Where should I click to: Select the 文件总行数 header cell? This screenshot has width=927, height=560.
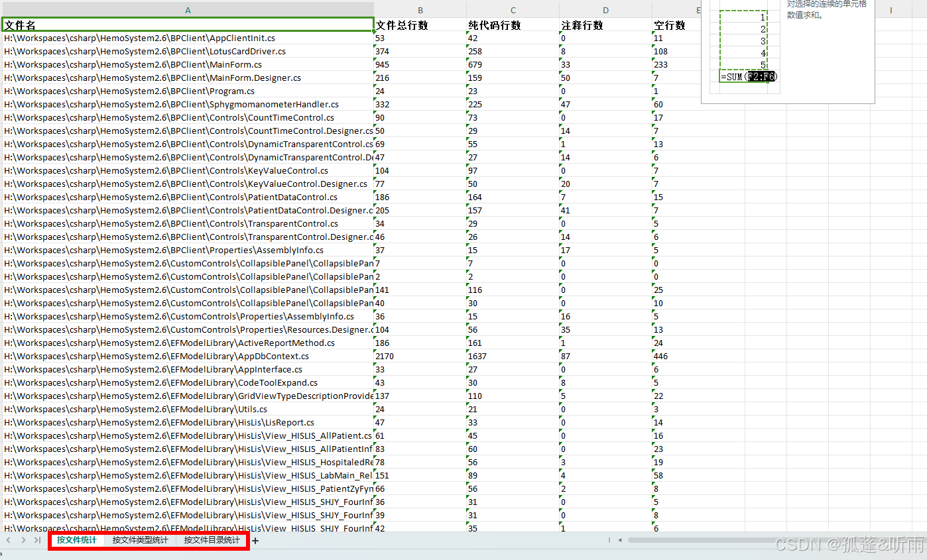pyautogui.click(x=420, y=25)
